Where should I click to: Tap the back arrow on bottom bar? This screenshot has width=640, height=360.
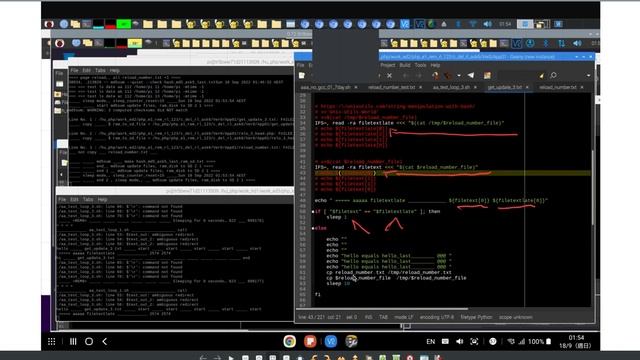click(105, 341)
